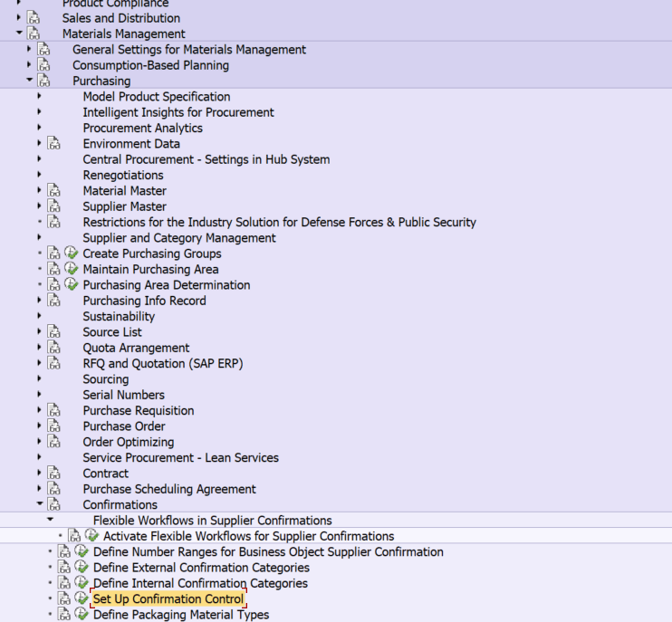Click execute icon beside Purchasing Area Determination
672x622 pixels.
tap(72, 285)
